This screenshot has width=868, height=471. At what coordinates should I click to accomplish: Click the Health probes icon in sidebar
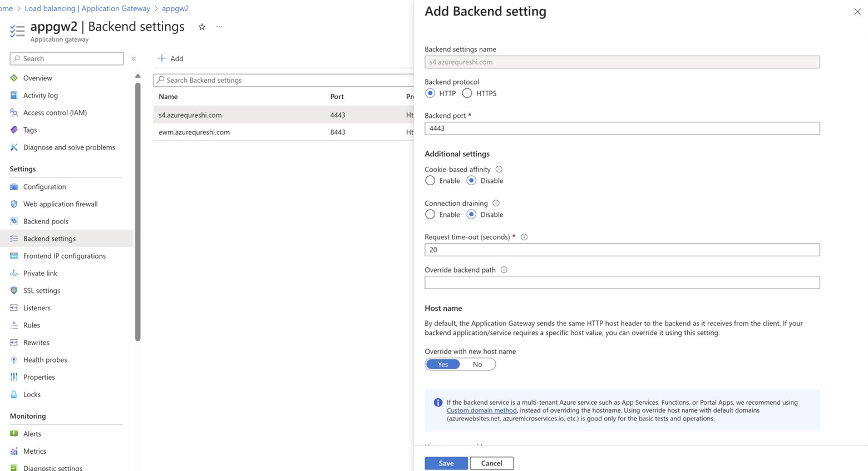click(14, 360)
